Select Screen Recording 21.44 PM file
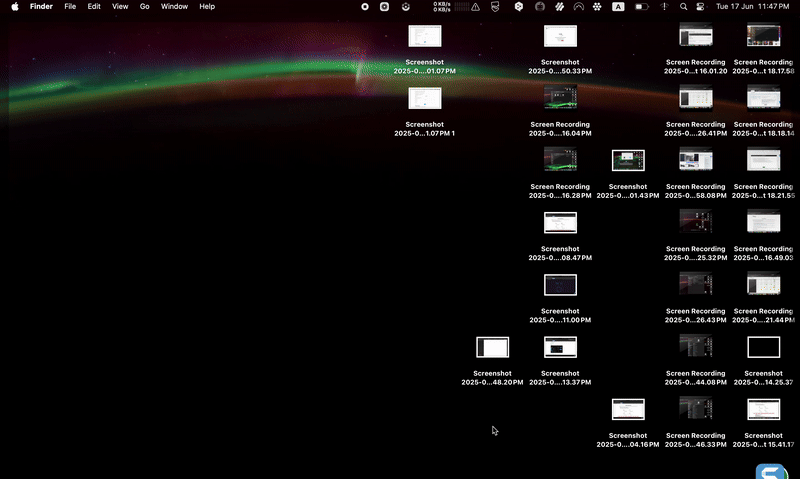Viewport: 800px width, 479px height. (764, 298)
